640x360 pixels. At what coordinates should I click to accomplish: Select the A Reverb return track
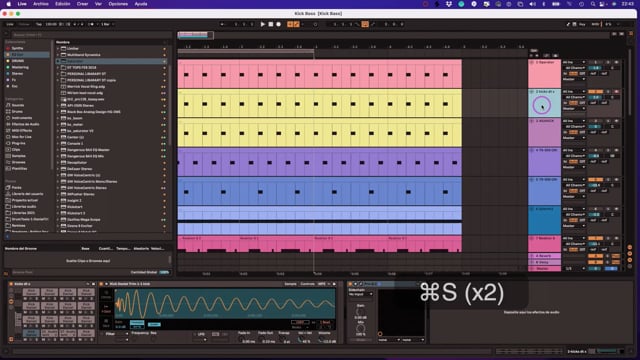pyautogui.click(x=544, y=256)
